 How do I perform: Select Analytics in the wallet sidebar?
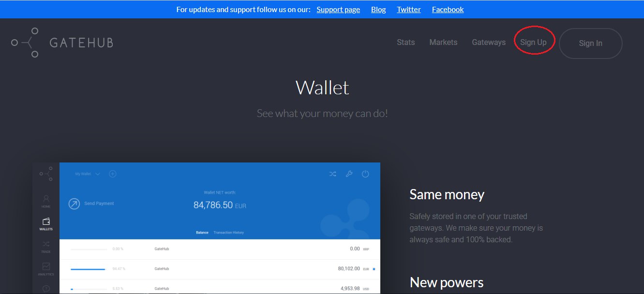(x=46, y=269)
